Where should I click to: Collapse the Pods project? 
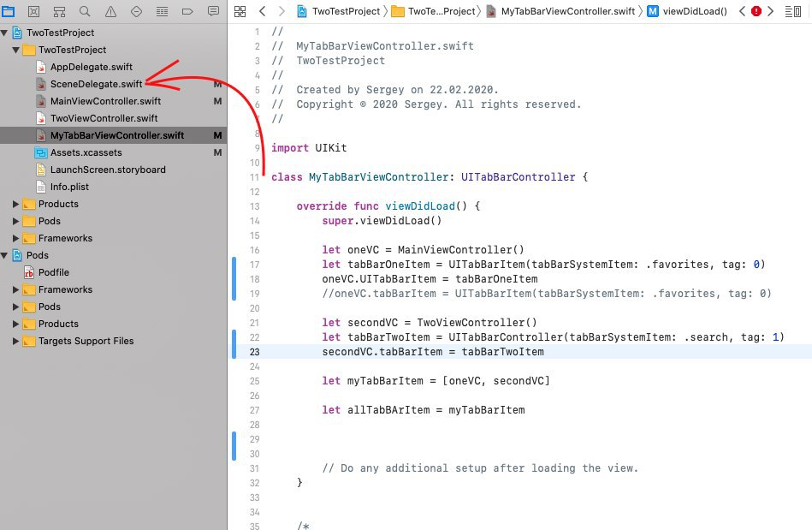pos(4,255)
